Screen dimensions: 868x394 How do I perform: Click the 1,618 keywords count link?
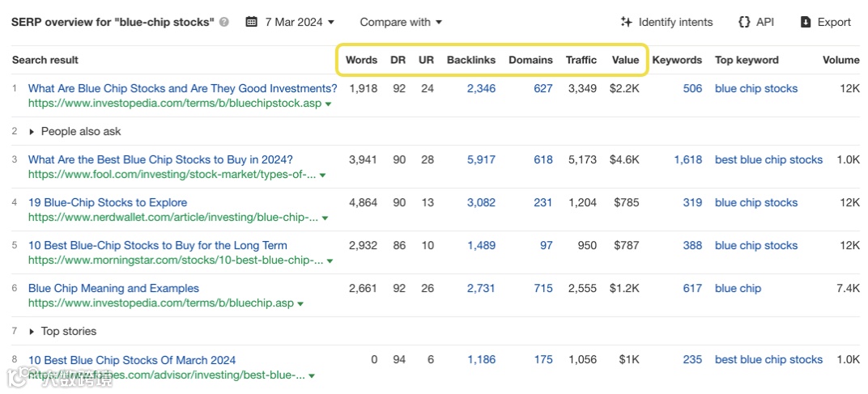(x=687, y=159)
